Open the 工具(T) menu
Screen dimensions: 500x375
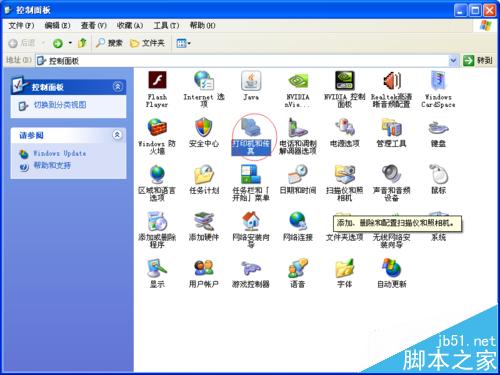(166, 25)
